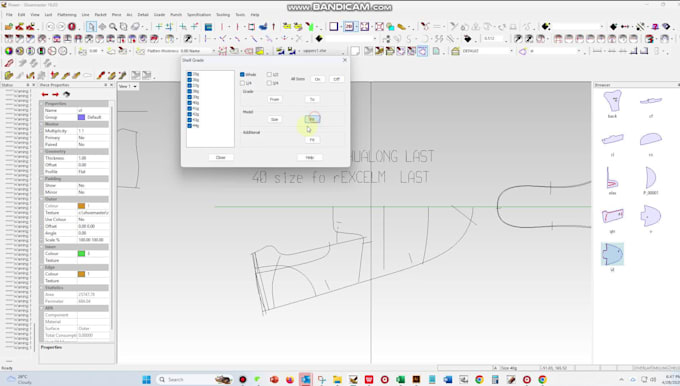The image size is (680, 386).
Task: Open the Grade menu
Action: click(160, 15)
